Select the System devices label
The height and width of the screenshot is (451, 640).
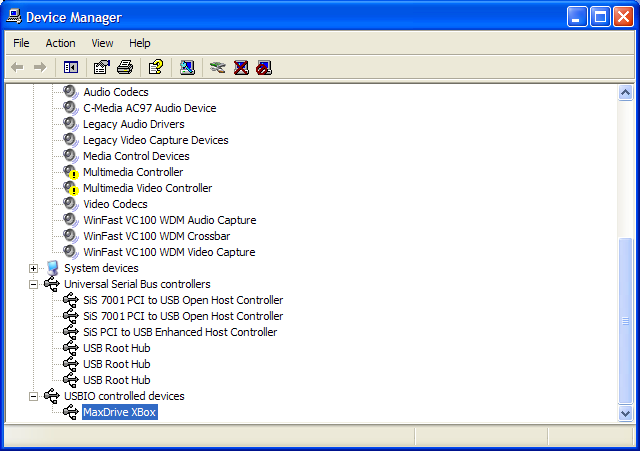pyautogui.click(x=101, y=268)
